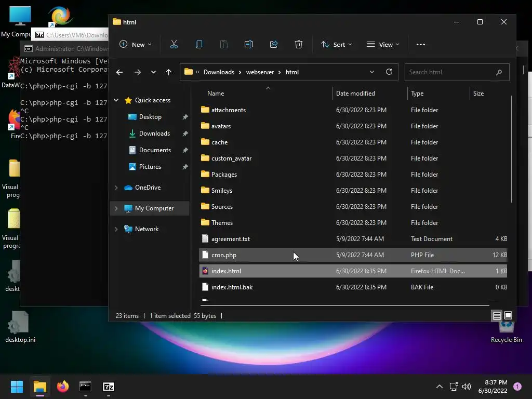Open the Sort dropdown menu
This screenshot has width=532, height=399.
coord(337,45)
